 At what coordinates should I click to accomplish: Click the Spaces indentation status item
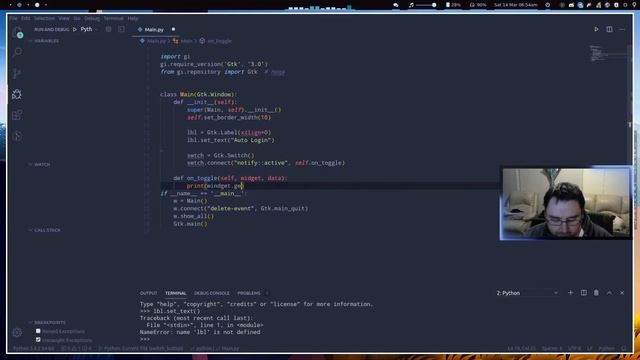(552, 348)
